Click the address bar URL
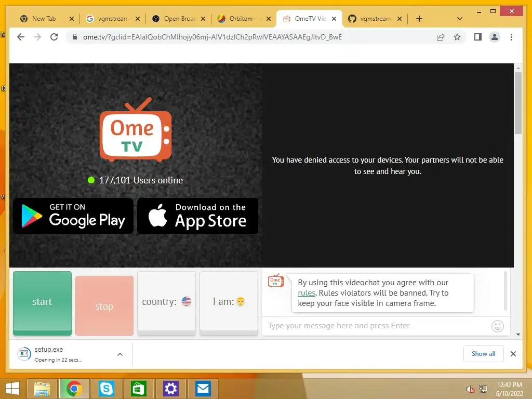Screen dimensions: 532x399 tap(212, 37)
